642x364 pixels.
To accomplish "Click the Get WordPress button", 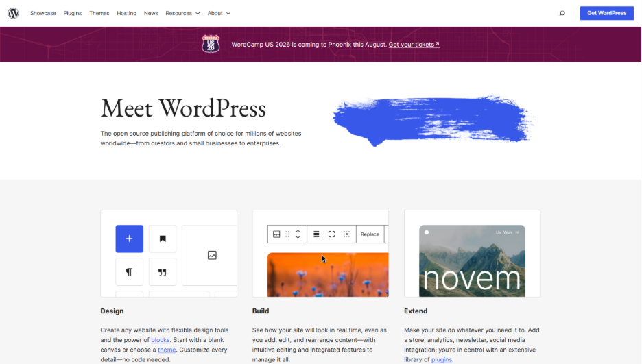I will point(607,13).
